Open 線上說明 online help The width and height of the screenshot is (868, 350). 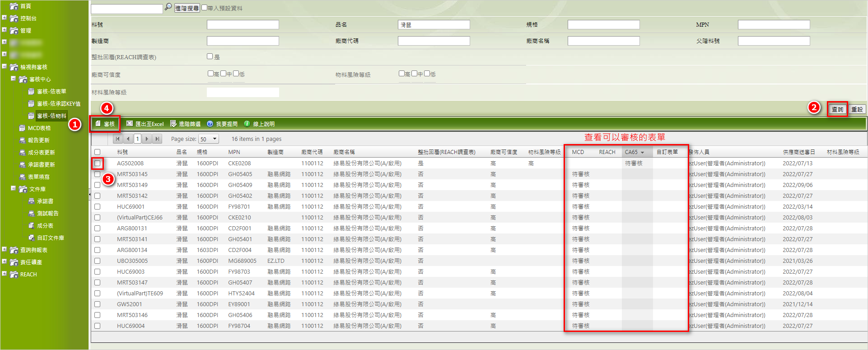pyautogui.click(x=259, y=124)
